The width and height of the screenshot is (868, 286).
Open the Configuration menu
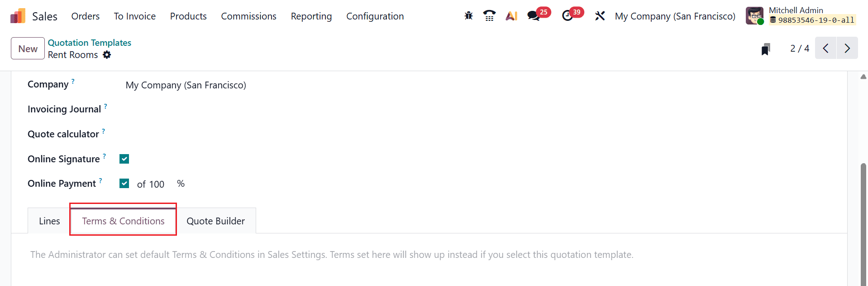[375, 16]
